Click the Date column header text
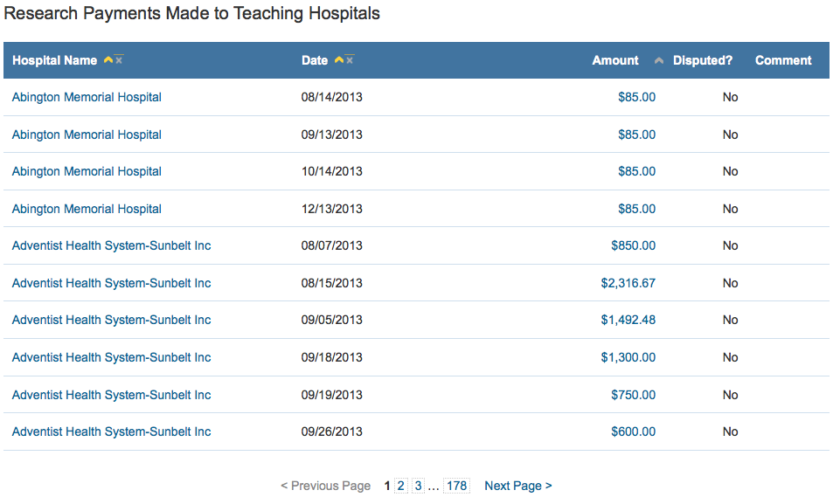The image size is (840, 504). [x=315, y=60]
